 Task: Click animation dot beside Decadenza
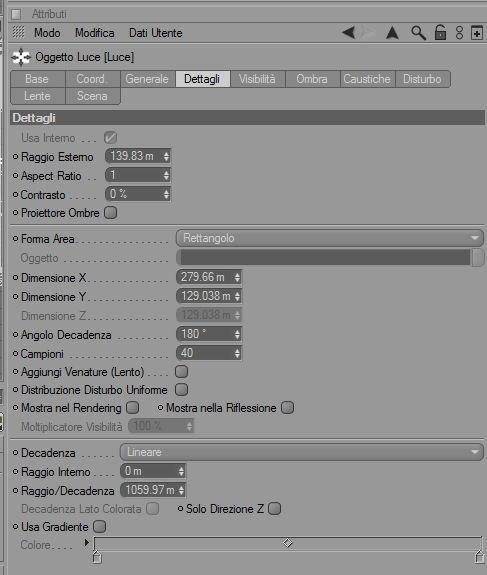tap(15, 453)
